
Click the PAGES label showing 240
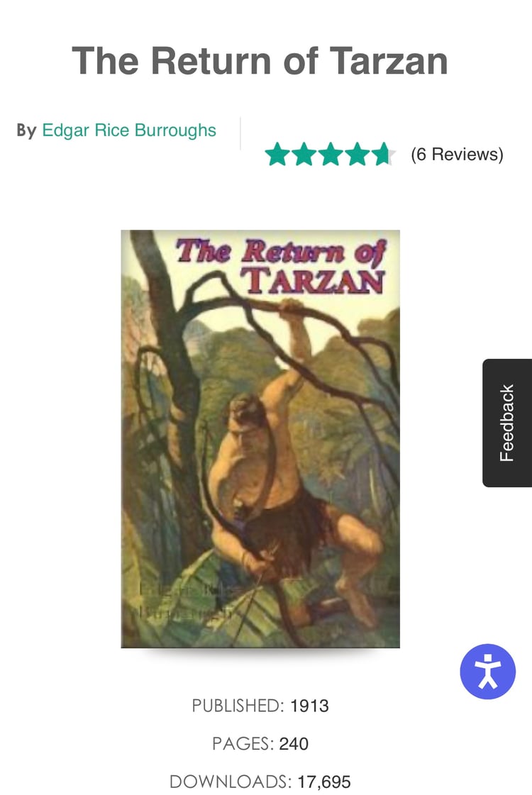pos(243,744)
